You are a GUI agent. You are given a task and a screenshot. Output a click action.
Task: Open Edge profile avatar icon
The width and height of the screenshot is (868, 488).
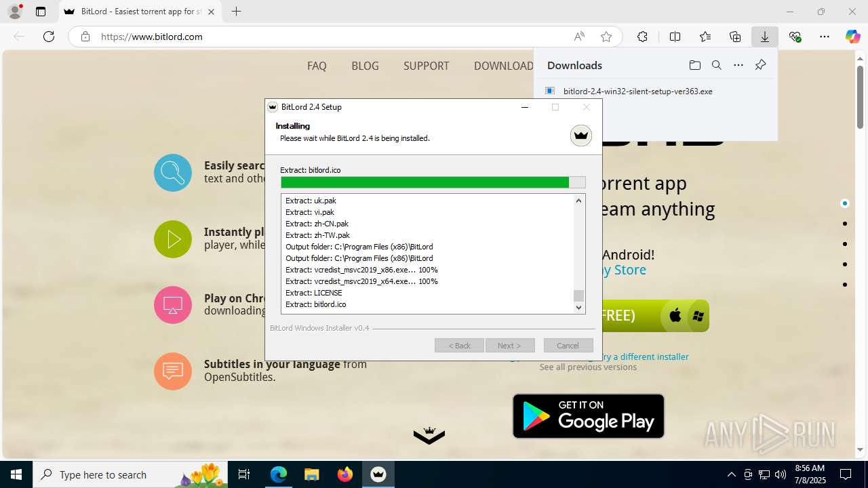point(14,12)
